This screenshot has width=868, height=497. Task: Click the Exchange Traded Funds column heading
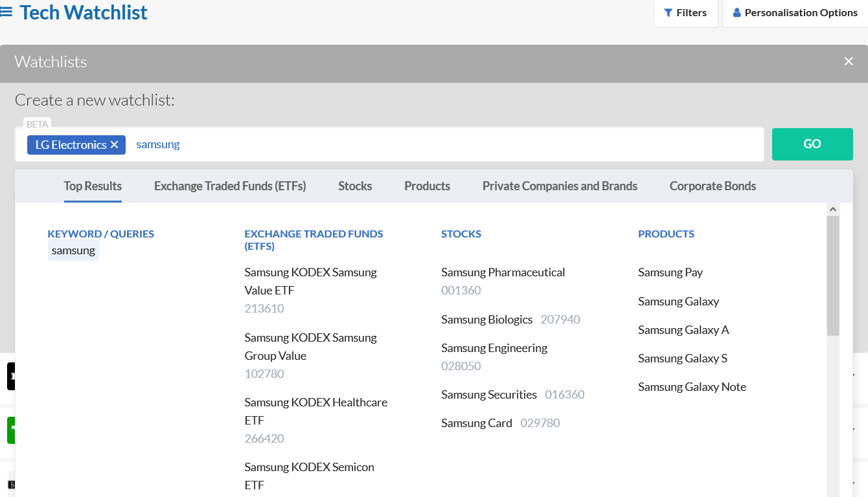point(314,240)
